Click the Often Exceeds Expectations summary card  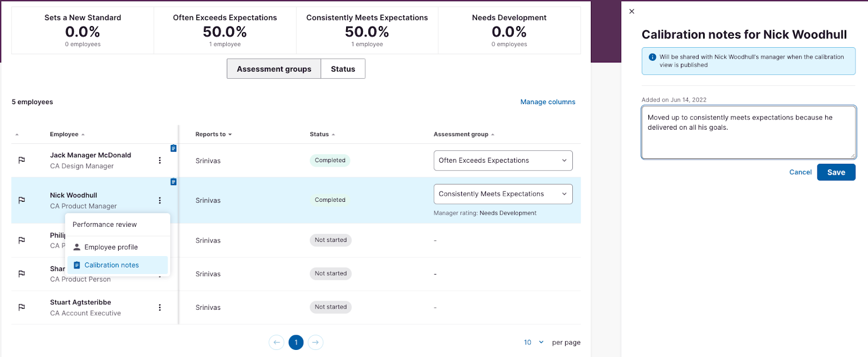coord(225,30)
